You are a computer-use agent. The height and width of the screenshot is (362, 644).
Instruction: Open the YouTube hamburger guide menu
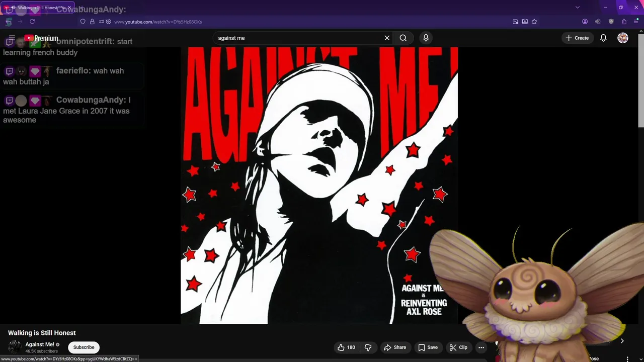click(12, 38)
